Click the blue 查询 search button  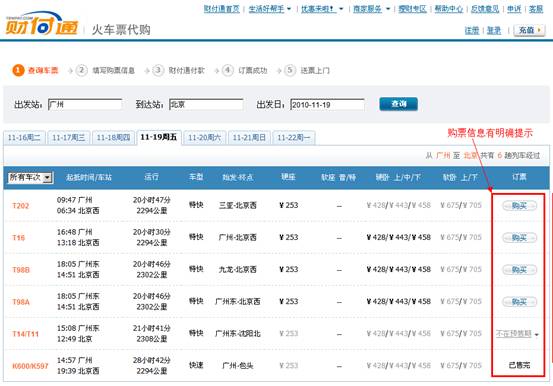[x=399, y=104]
